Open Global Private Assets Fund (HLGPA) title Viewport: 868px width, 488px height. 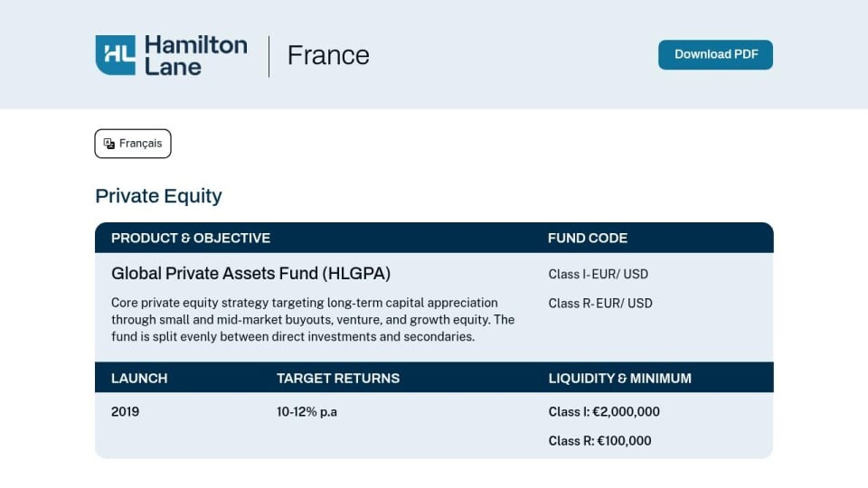coord(250,273)
